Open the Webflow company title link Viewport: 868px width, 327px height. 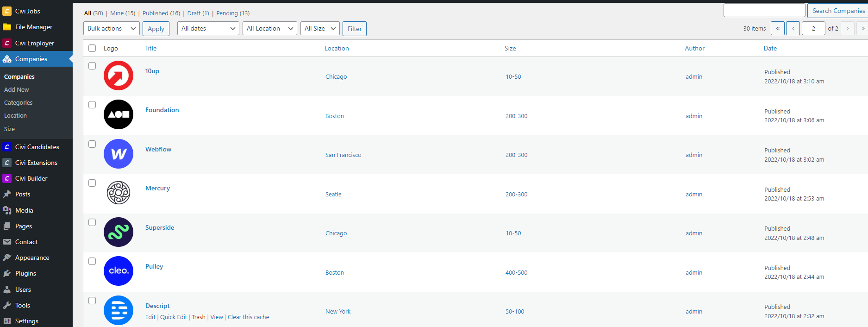158,149
